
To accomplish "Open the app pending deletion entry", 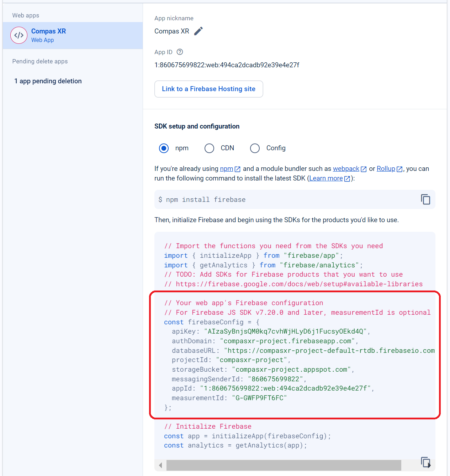I will coord(48,81).
